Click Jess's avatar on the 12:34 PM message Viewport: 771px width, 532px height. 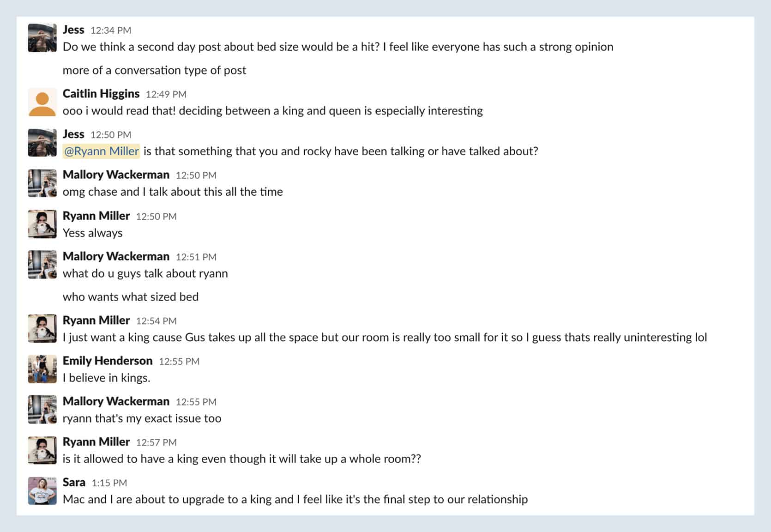pos(42,38)
